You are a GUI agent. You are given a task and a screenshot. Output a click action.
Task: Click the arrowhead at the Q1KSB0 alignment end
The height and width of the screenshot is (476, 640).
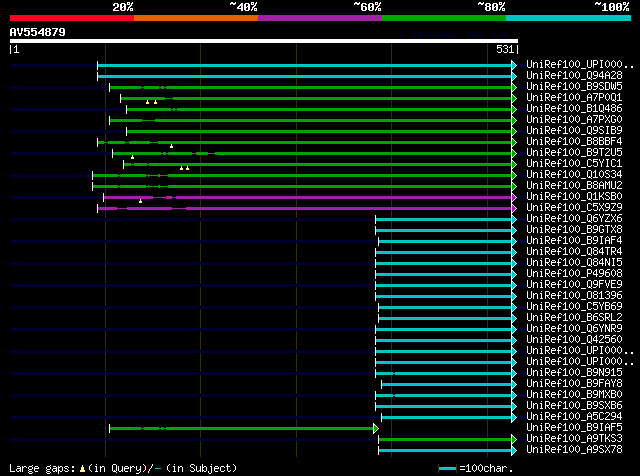(x=514, y=197)
